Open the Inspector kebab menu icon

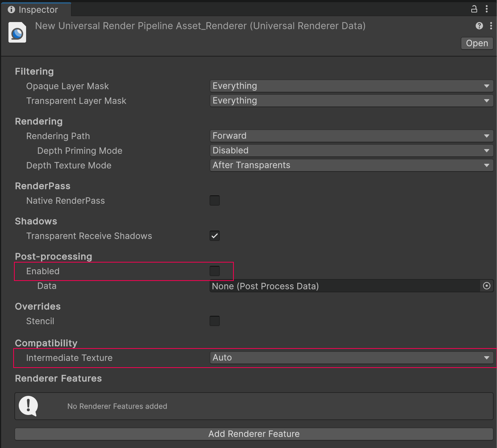pos(487,9)
